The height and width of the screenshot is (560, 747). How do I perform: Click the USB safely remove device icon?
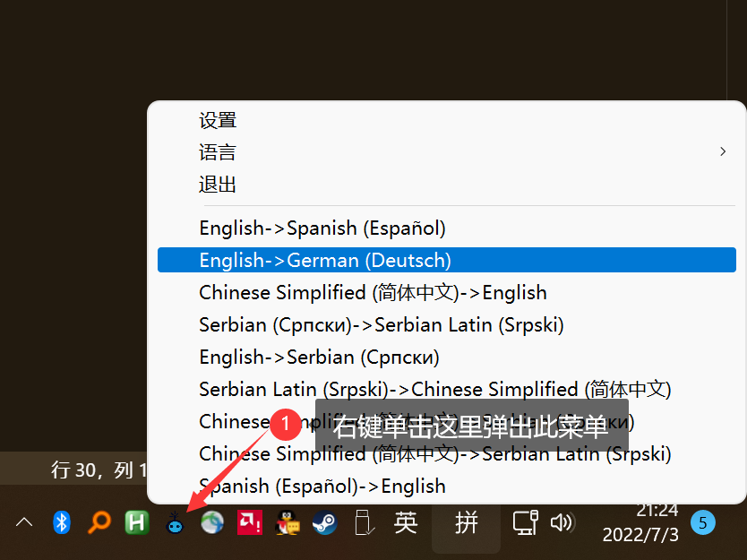(362, 522)
